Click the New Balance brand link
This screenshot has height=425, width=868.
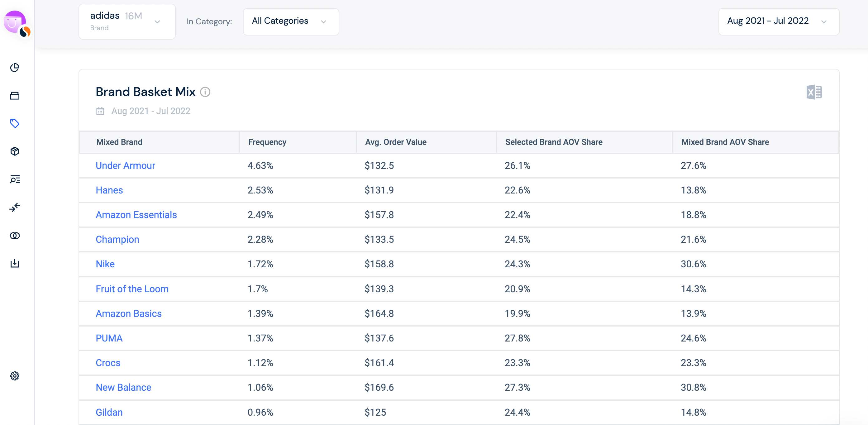[x=123, y=387]
